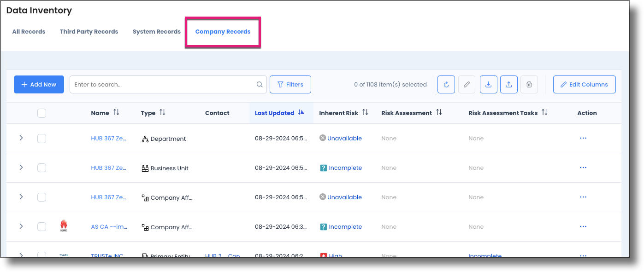Image resolution: width=644 pixels, height=272 pixels.
Task: Sort records by the Name column
Action: [116, 112]
